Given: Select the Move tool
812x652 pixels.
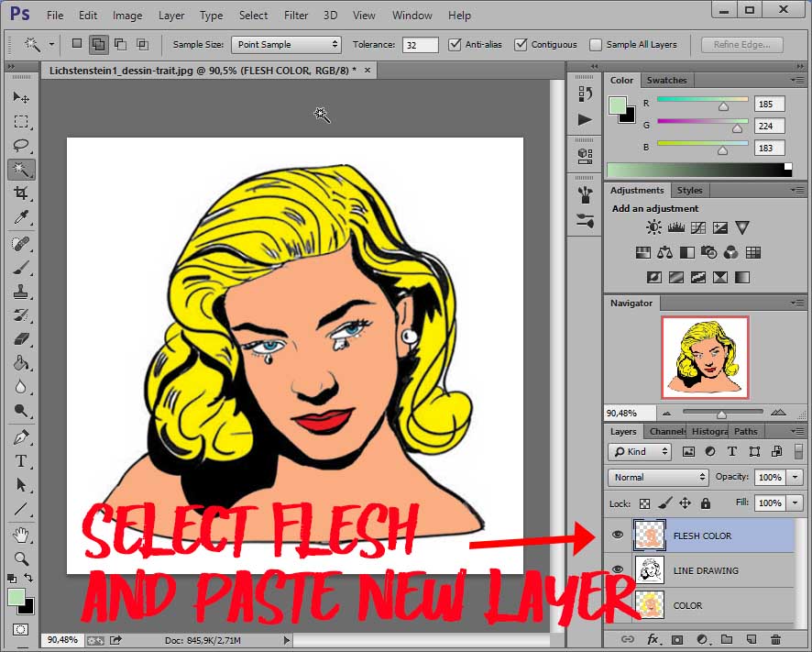Looking at the screenshot, I should point(21,97).
